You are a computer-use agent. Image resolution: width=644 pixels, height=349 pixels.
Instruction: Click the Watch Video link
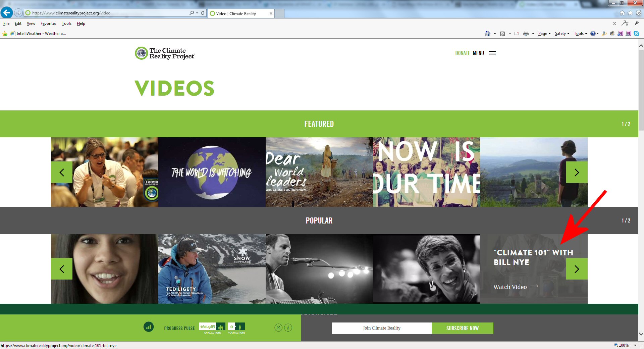click(516, 287)
